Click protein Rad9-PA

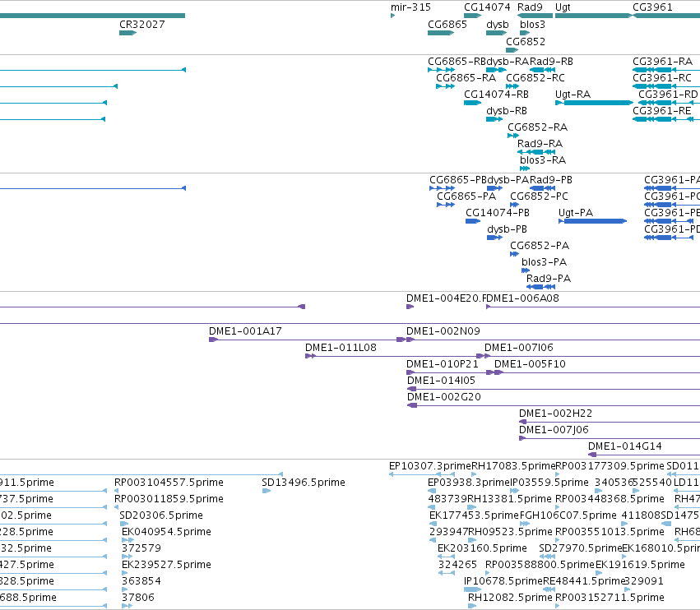tap(540, 287)
